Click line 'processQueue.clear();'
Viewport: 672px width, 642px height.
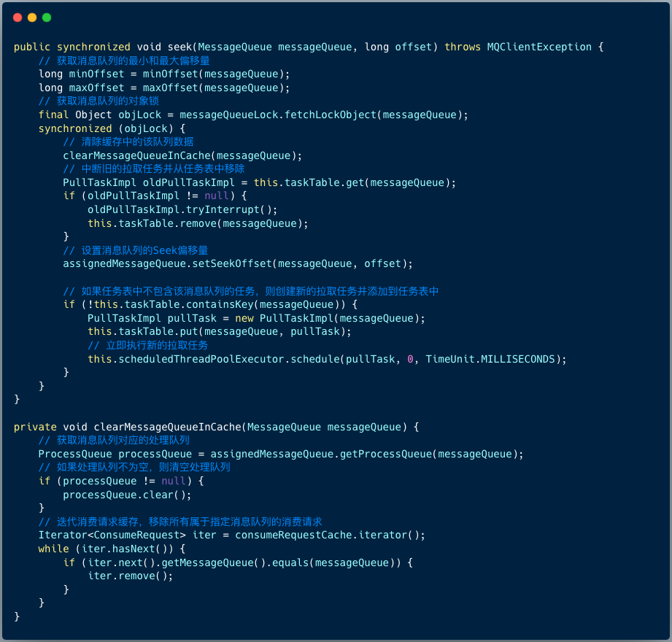[x=127, y=495]
